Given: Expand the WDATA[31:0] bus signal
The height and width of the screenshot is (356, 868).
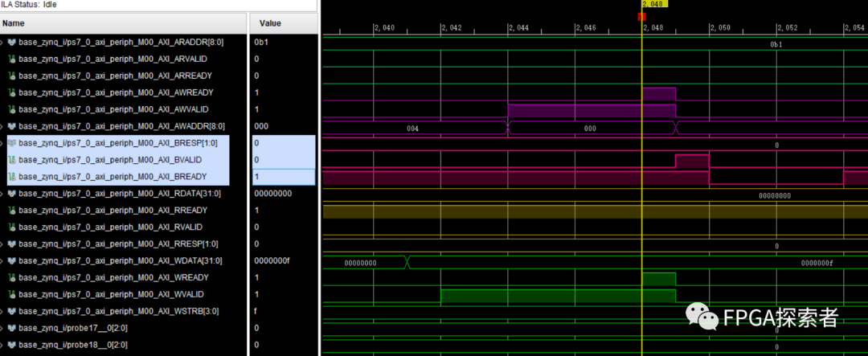Looking at the screenshot, I should coord(3,260).
